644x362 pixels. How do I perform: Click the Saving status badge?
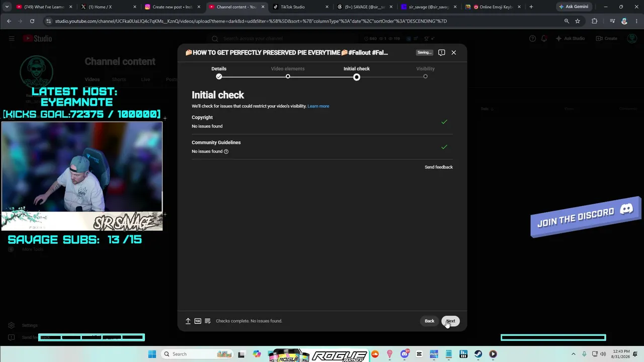point(425,52)
